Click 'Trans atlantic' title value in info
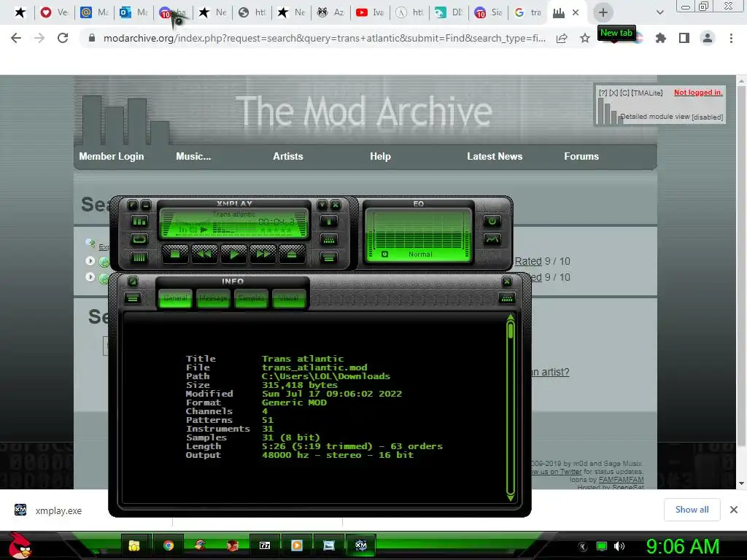The width and height of the screenshot is (747, 560). [x=303, y=359]
